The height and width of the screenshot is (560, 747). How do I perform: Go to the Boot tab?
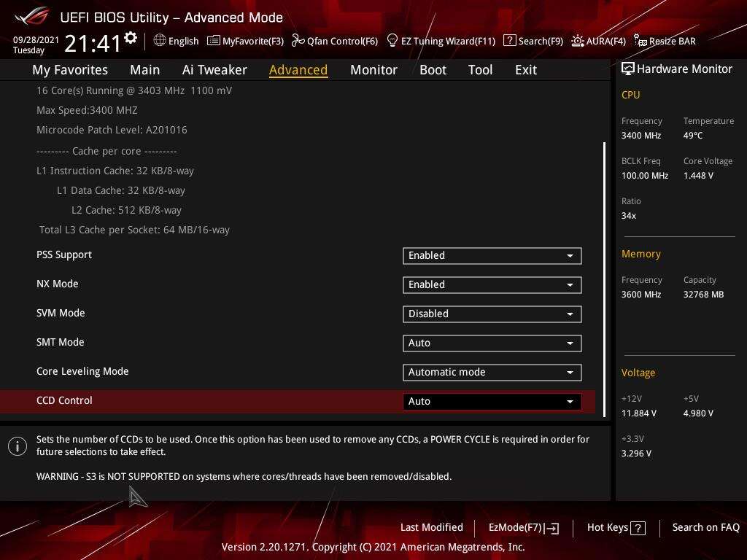coord(433,70)
